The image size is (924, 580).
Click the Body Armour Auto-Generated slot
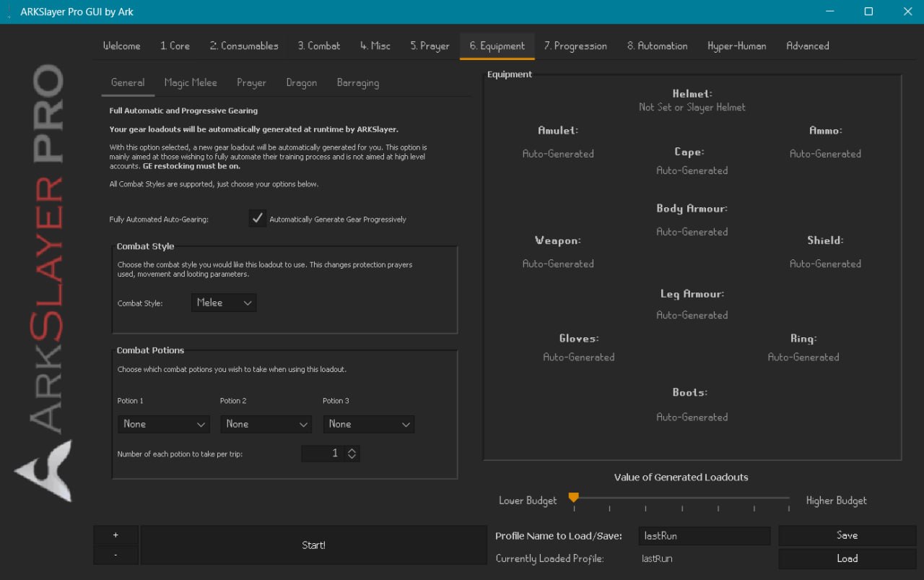(x=692, y=232)
